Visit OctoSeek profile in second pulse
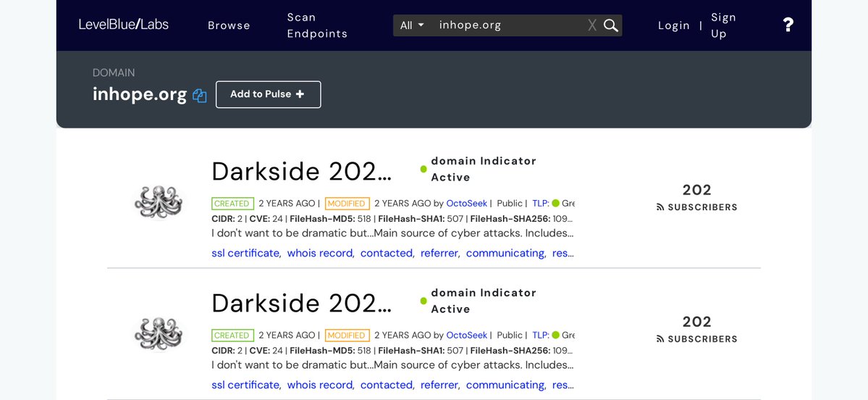The width and height of the screenshot is (868, 400). 466,336
